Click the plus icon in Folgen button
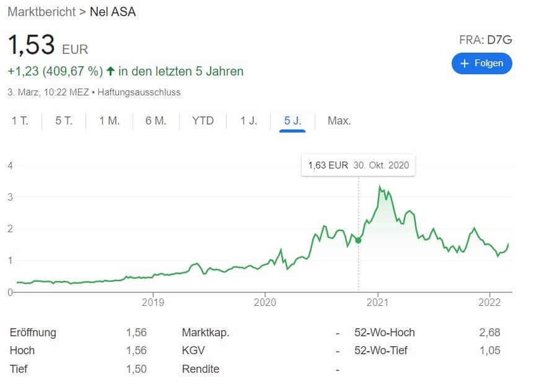Image resolution: width=539 pixels, height=392 pixels. pos(465,64)
